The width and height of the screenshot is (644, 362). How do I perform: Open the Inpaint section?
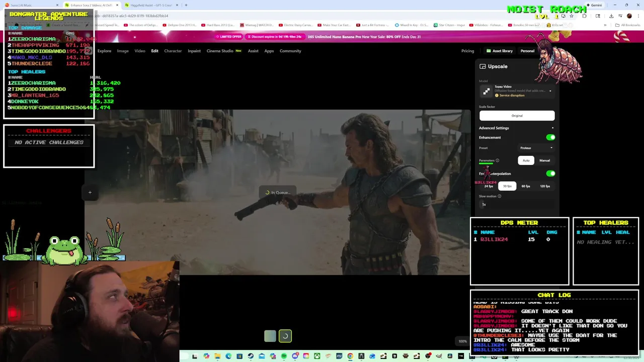194,51
